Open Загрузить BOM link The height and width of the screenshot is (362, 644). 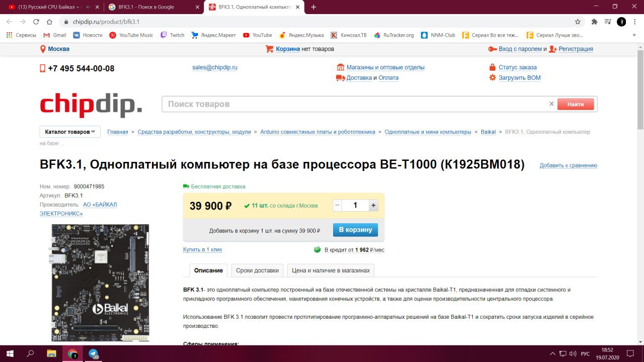520,78
